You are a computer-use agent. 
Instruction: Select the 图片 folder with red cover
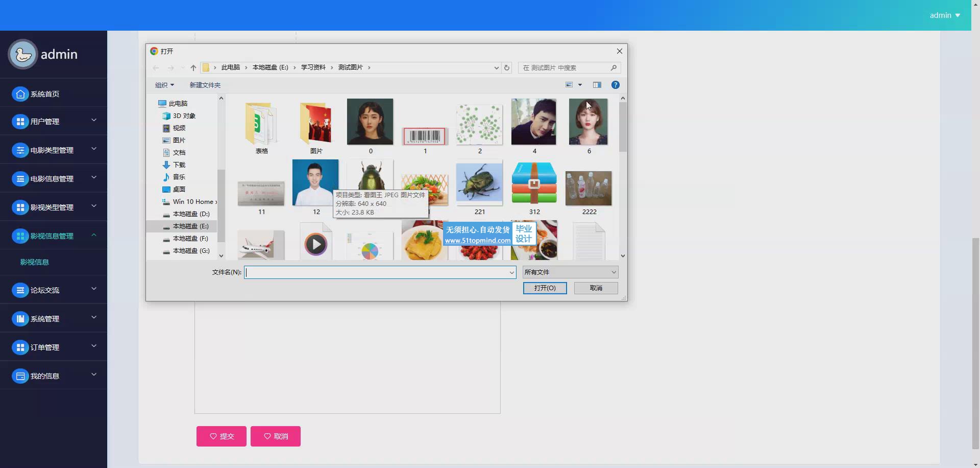[316, 124]
